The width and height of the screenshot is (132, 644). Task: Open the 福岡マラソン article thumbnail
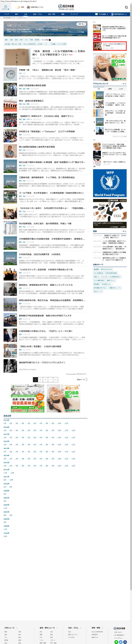click(x=10, y=120)
